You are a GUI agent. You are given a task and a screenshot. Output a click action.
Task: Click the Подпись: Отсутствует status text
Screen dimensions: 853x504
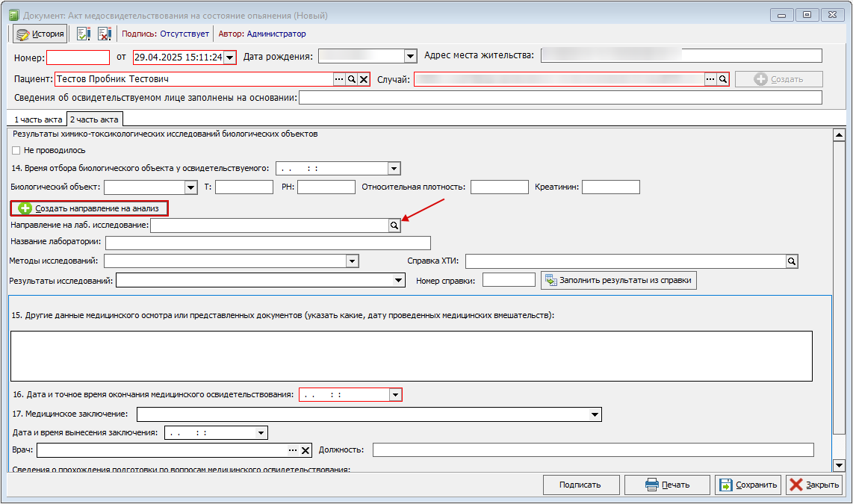pyautogui.click(x=165, y=34)
